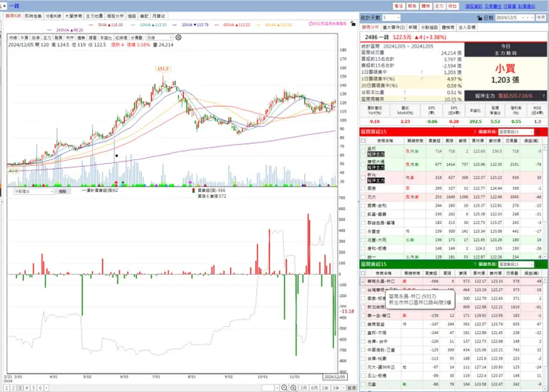Go to chart page 6

click(40, 388)
